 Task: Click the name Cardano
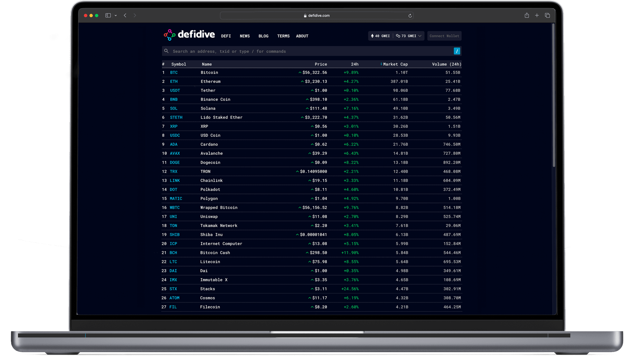point(209,145)
